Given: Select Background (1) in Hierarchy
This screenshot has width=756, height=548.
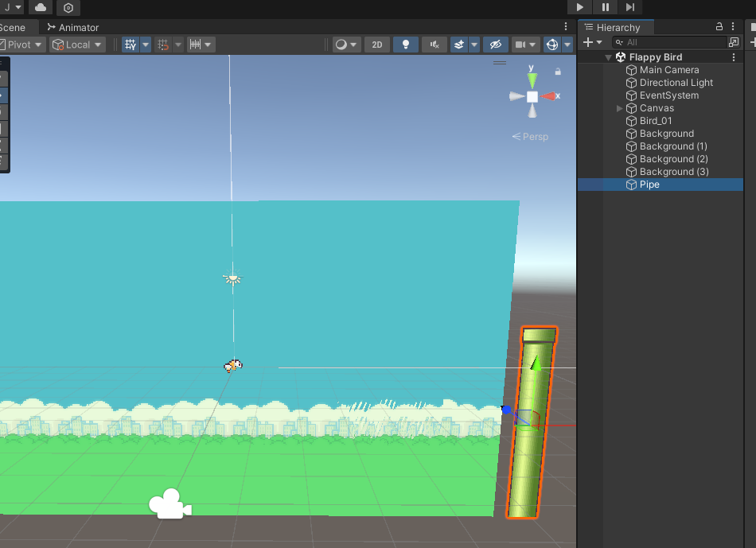Looking at the screenshot, I should pos(673,146).
